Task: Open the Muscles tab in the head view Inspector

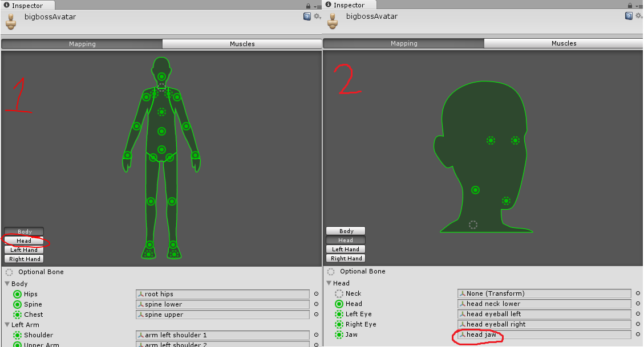Action: click(x=564, y=44)
